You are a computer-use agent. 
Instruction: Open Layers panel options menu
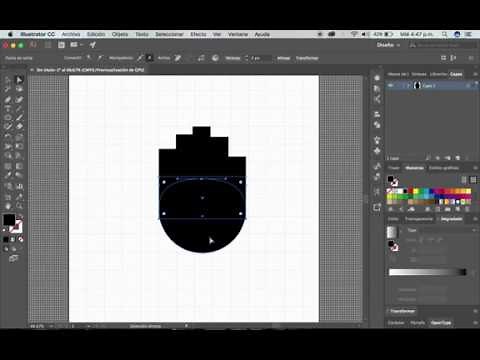coord(475,74)
